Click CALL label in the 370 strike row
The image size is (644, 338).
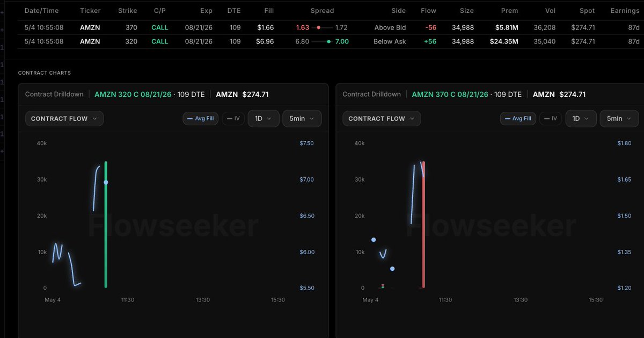click(x=159, y=27)
